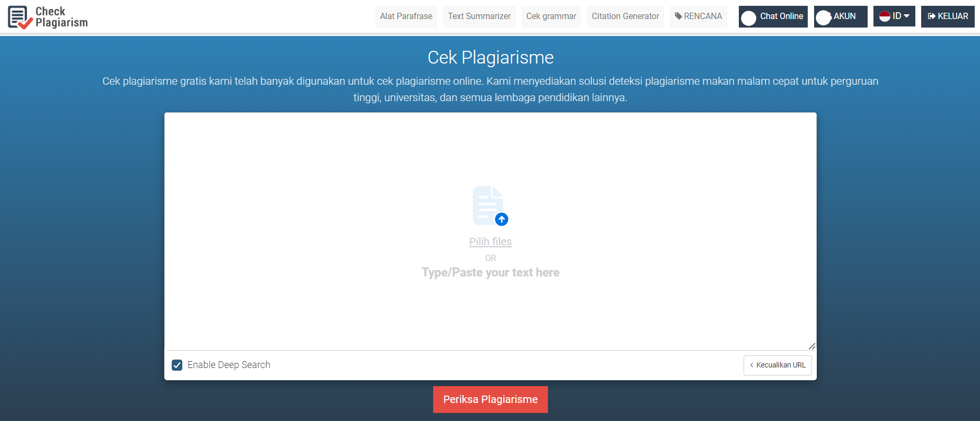Open the Alat Parafrase menu item

pyautogui.click(x=406, y=16)
